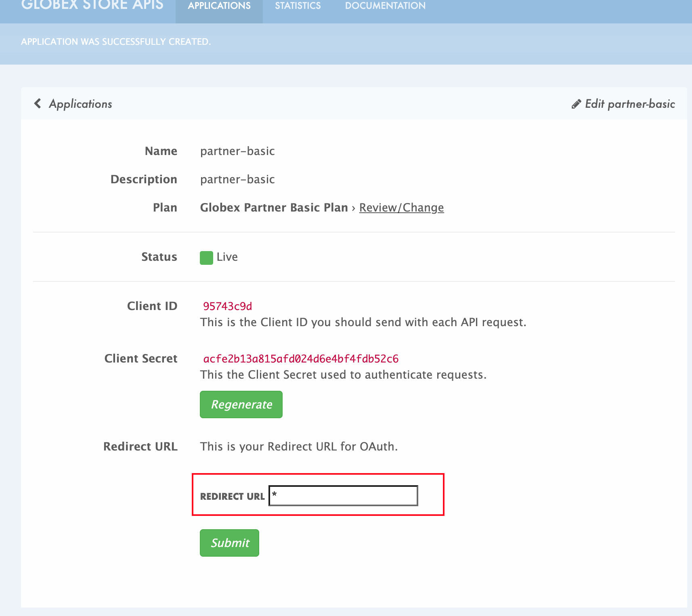Viewport: 692px width, 616px height.
Task: Go to Globex Store APIs home
Action: point(92,5)
